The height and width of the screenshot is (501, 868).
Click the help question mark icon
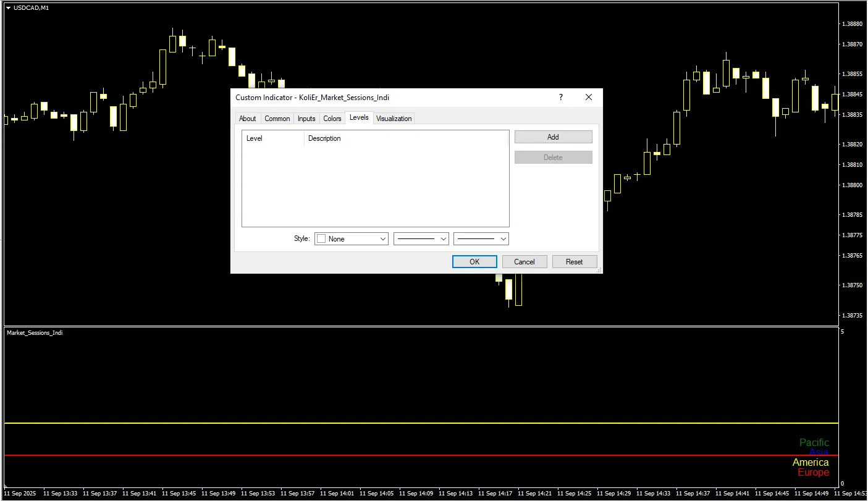(x=561, y=97)
